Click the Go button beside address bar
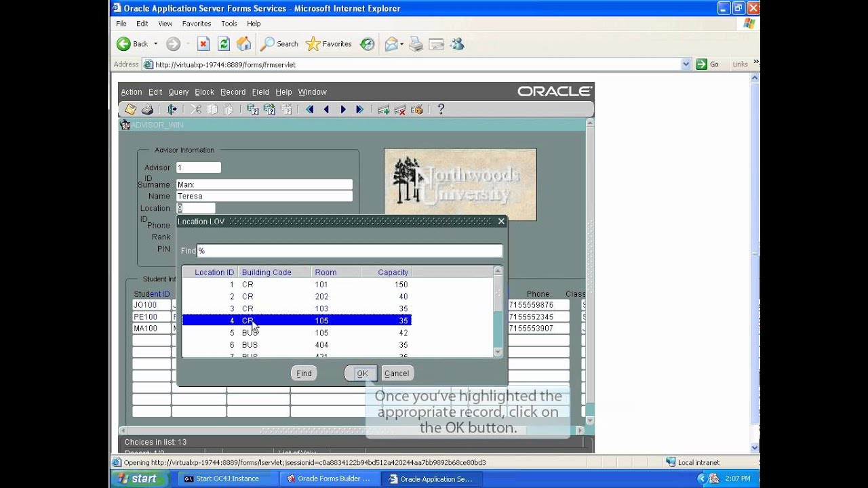 tap(707, 64)
